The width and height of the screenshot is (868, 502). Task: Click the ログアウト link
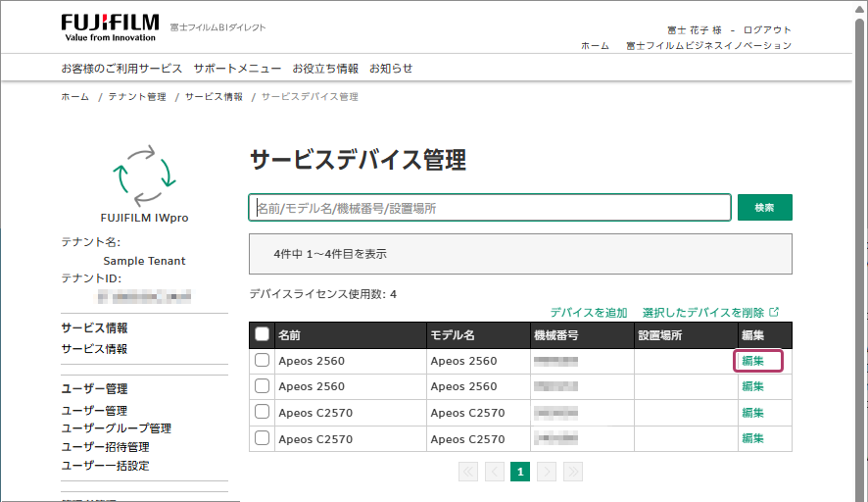[x=767, y=30]
